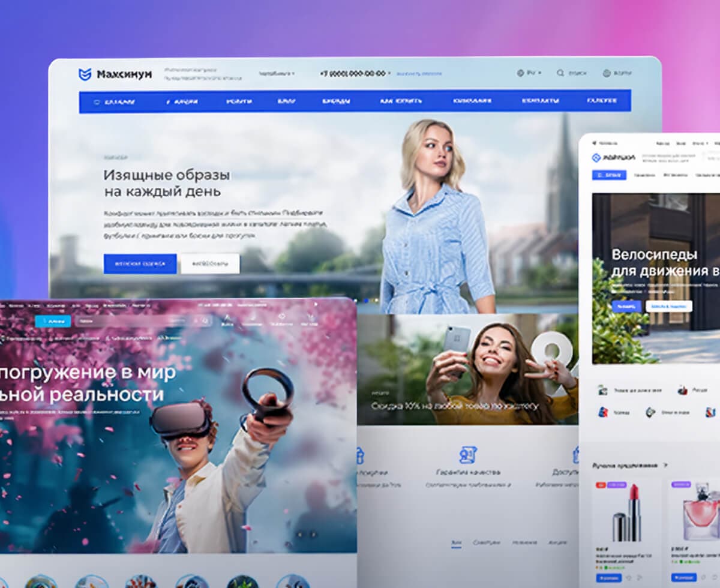This screenshot has width=720, height=588.
Task: Click the white button beside the blue hero button
Action: [210, 263]
